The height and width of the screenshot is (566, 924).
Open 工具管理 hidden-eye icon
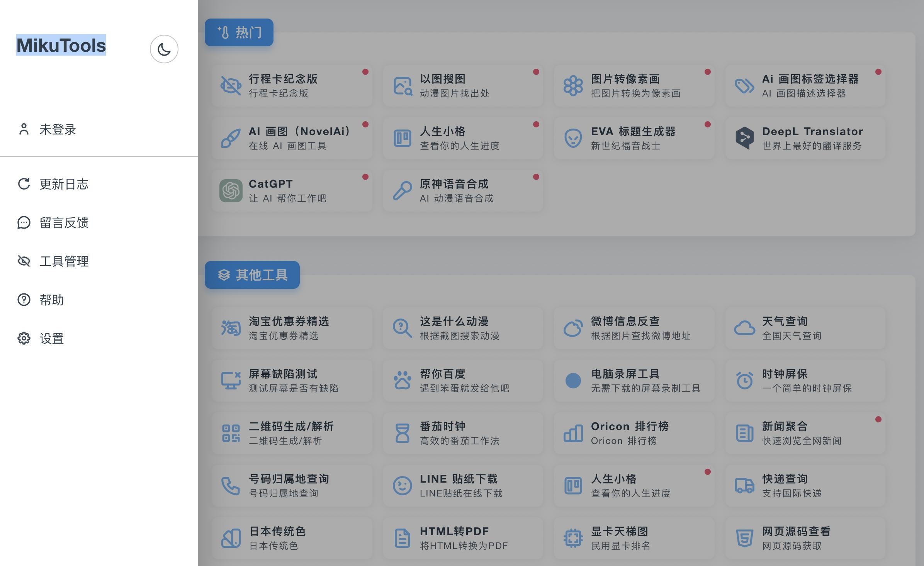24,261
